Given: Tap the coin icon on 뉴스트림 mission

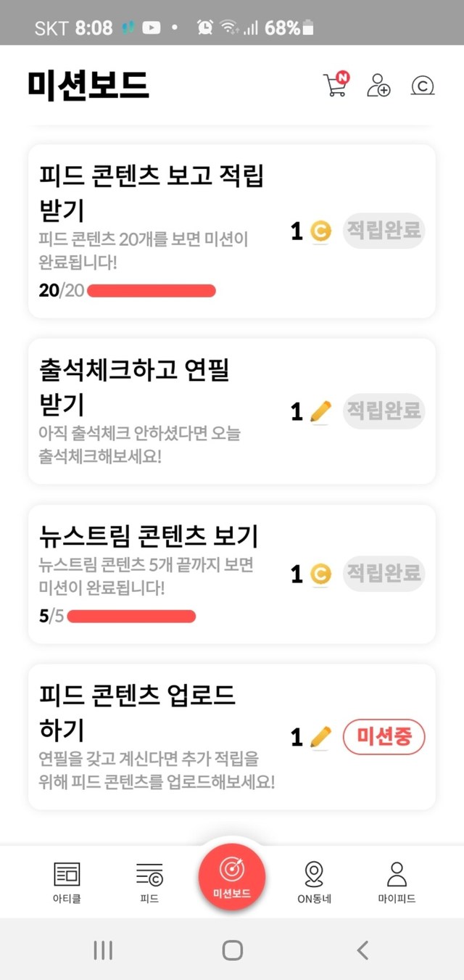Looking at the screenshot, I should pos(320,574).
